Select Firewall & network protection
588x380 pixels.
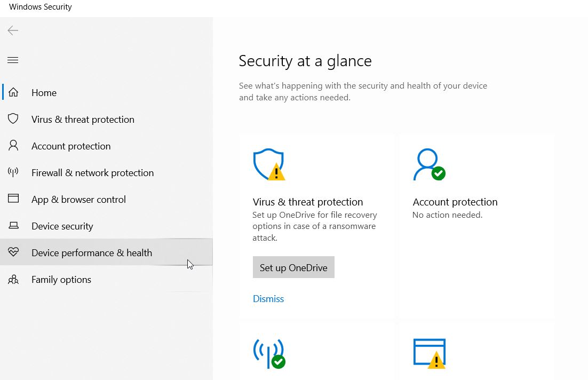click(107, 172)
